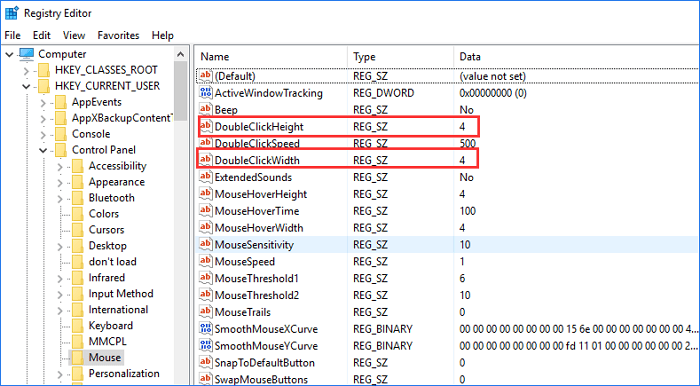Expand the Infrared key
Viewport: 700px width, 386px height.
click(60, 278)
